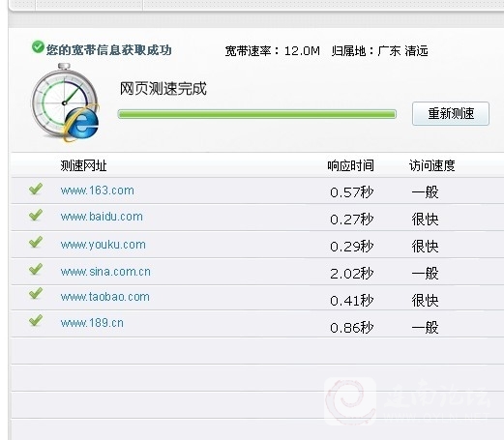Image resolution: width=504 pixels, height=440 pixels.
Task: Click the 一般 rating in www.189.cn row
Action: click(425, 328)
